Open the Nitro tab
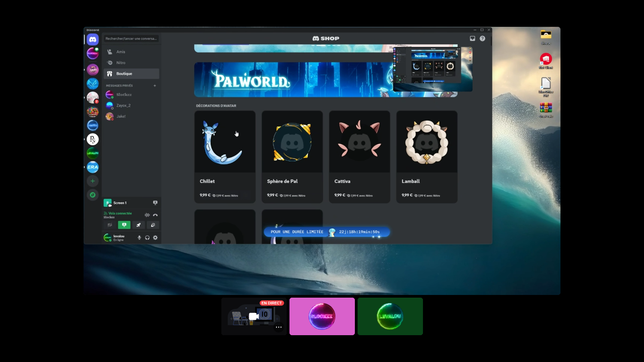Image resolution: width=644 pixels, height=362 pixels. pyautogui.click(x=131, y=63)
